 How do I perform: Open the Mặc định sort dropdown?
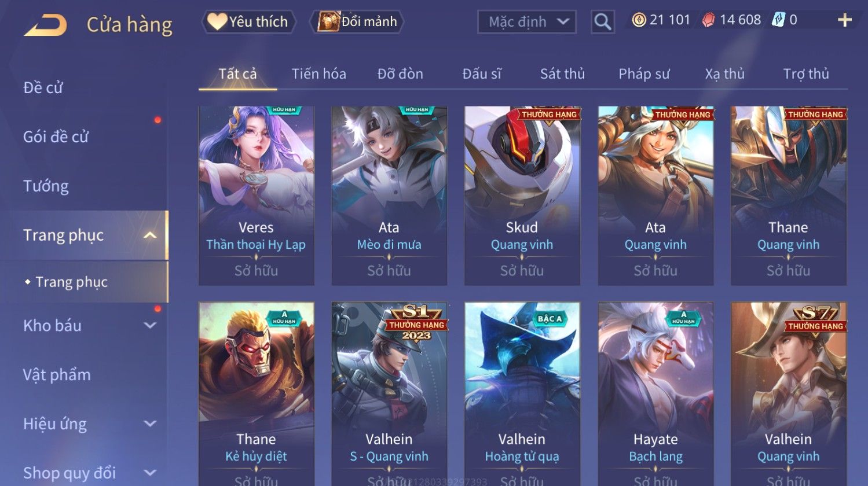click(527, 22)
